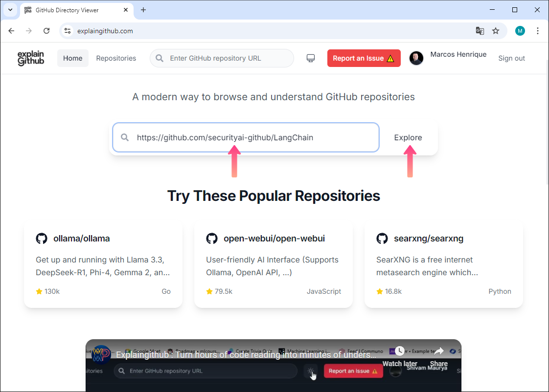Maximize the browser window
Screen dimensions: 549x392
click(514, 10)
